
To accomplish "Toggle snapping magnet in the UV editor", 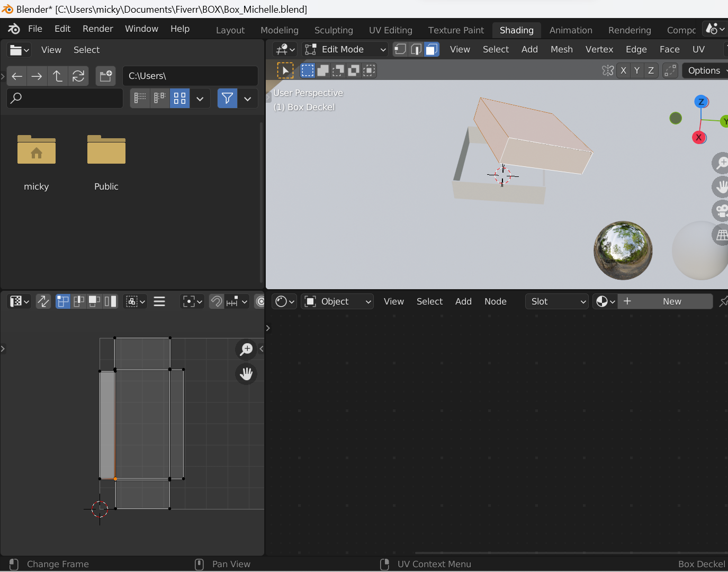I will coord(217,301).
